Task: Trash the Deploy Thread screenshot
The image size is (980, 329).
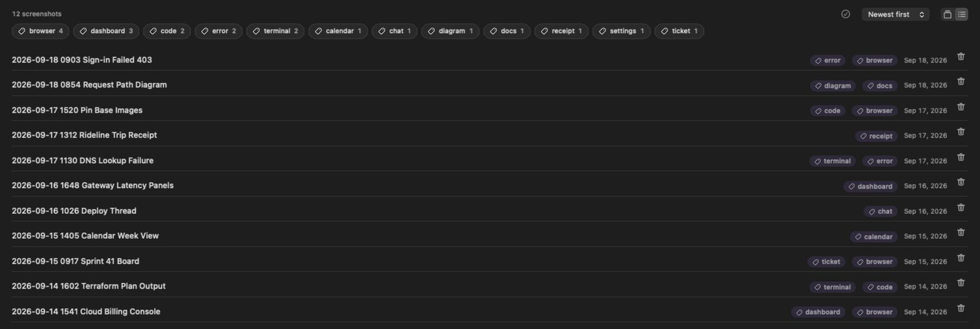Action: pyautogui.click(x=961, y=207)
